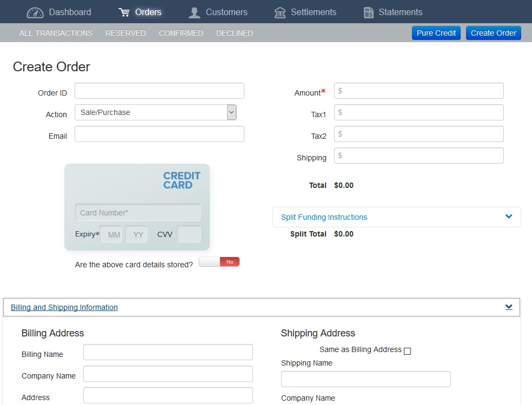Collapse Billing and Shipping Information section
Screen dimensions: 532x405
(508, 306)
